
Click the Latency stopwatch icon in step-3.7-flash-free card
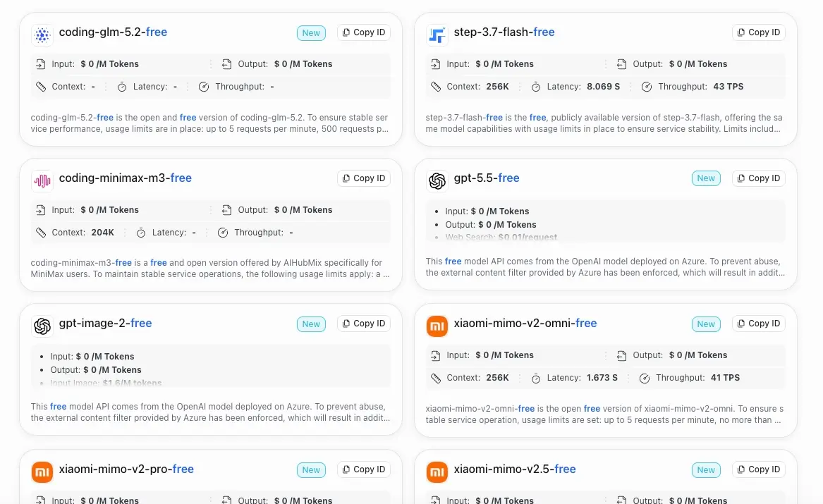pos(535,87)
